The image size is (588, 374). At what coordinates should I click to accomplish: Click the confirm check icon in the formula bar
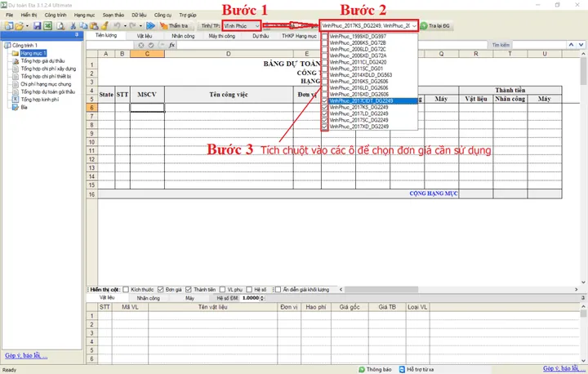tap(151, 45)
